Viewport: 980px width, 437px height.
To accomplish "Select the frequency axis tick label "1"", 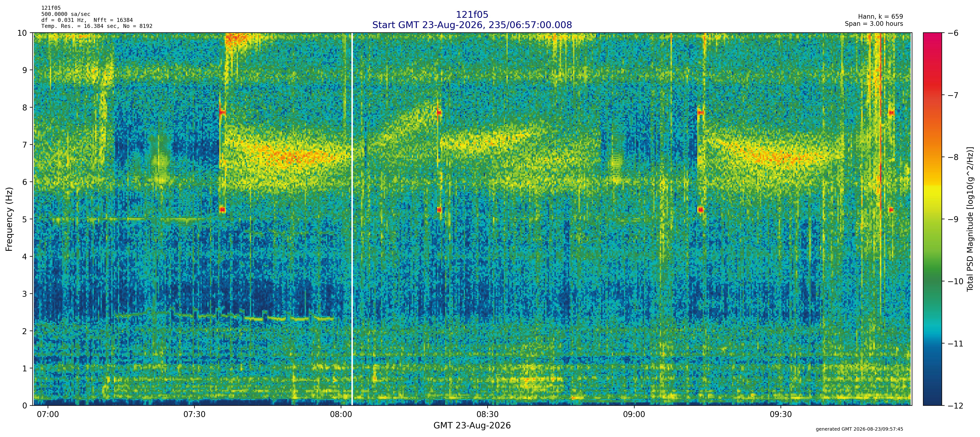I will click(x=25, y=369).
